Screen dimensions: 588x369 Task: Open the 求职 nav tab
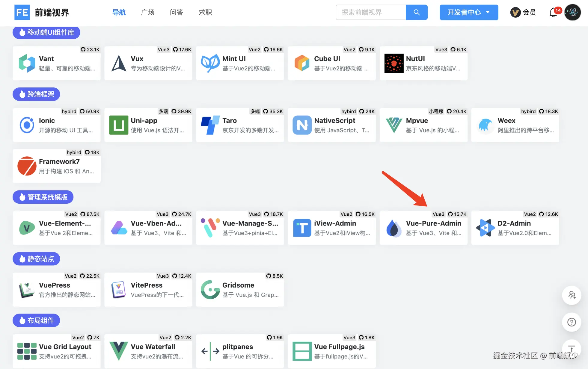coord(205,12)
